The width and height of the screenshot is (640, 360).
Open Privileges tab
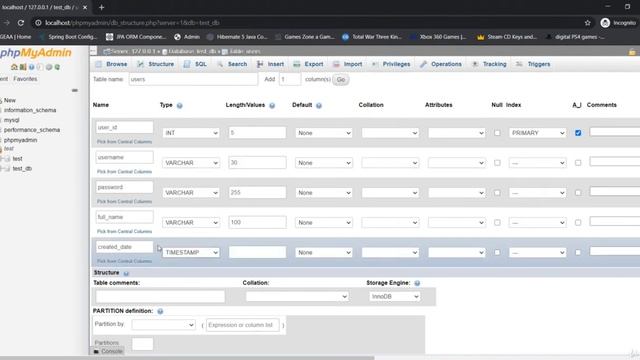(x=391, y=64)
